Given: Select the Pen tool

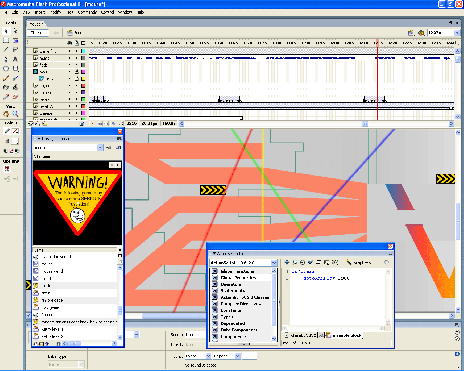Looking at the screenshot, I should click(x=6, y=59).
